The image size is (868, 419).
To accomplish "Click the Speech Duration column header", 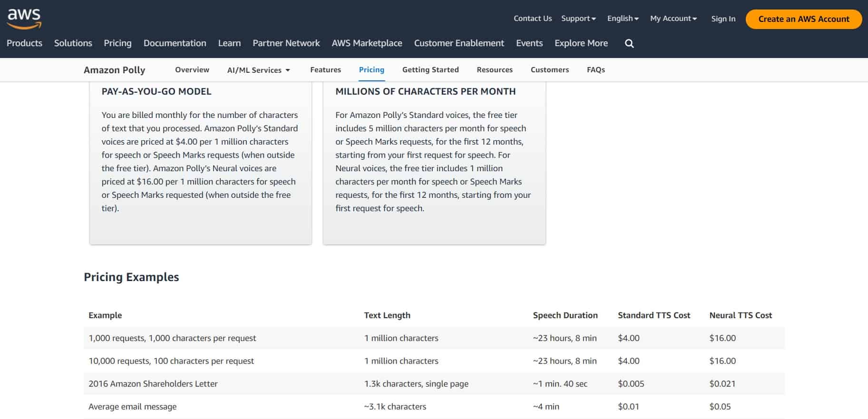I will click(565, 315).
